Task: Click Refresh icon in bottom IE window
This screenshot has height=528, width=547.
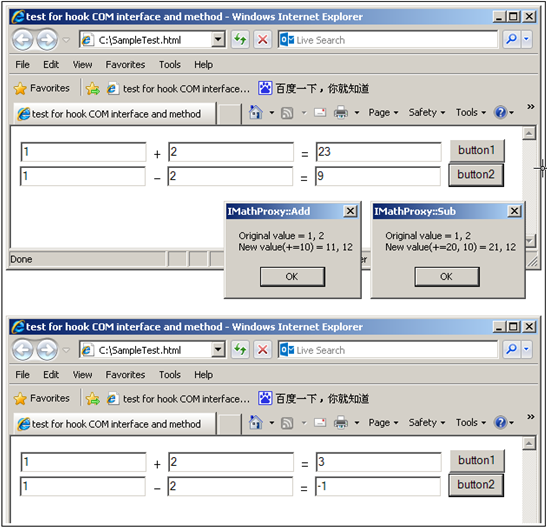Action: [x=240, y=349]
